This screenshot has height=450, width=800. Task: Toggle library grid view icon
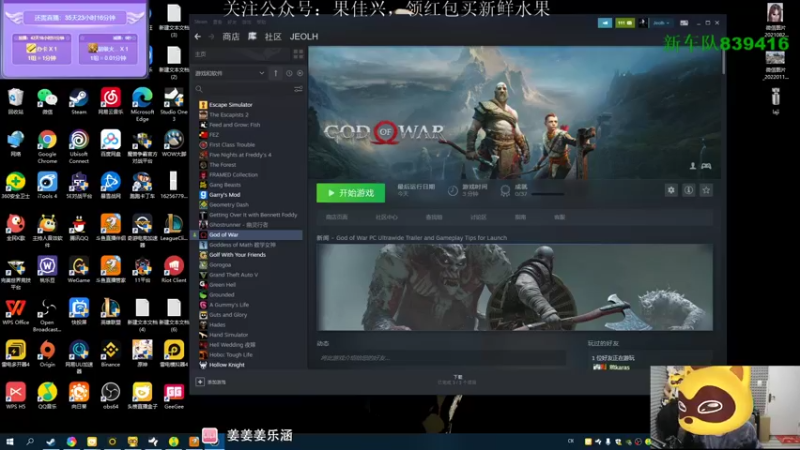(x=298, y=54)
